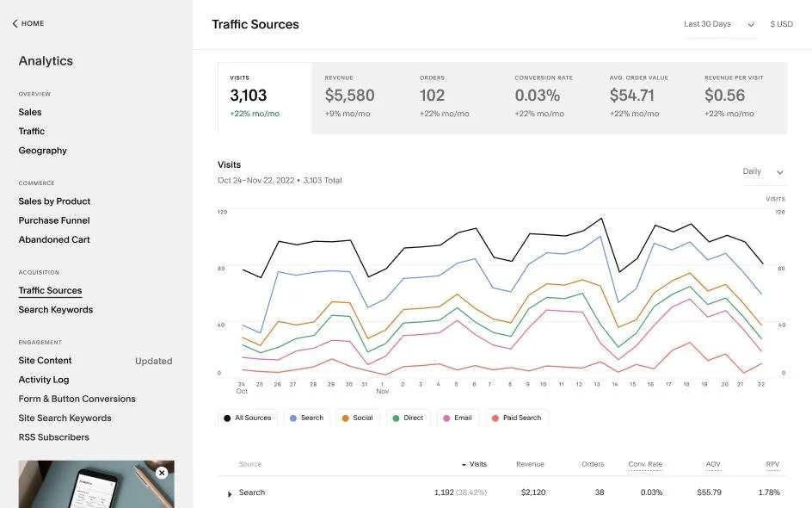Open the Daily frequency dropdown
Image resolution: width=812 pixels, height=508 pixels.
coord(762,171)
